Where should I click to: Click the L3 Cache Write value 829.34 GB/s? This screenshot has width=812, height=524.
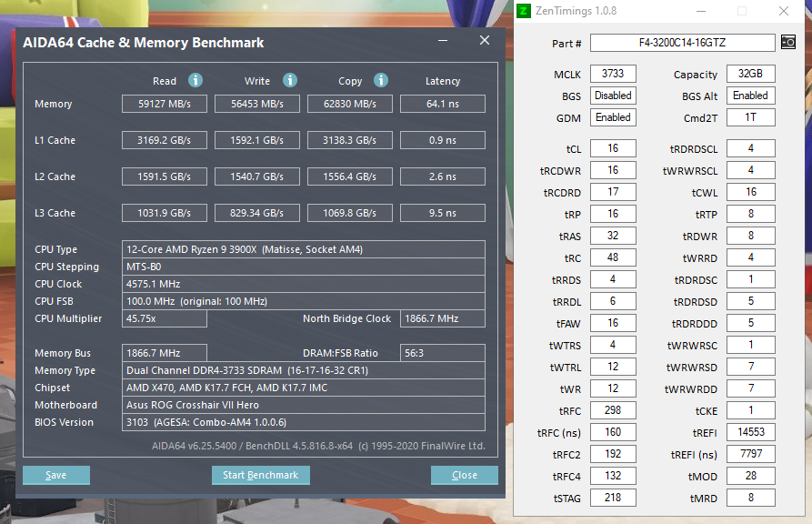pos(256,213)
